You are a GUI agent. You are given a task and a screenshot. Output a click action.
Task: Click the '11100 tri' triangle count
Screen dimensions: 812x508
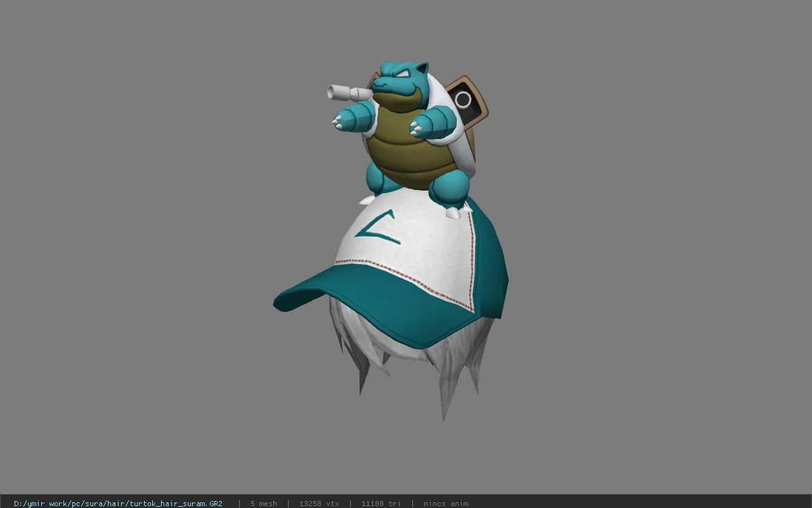[x=381, y=504]
